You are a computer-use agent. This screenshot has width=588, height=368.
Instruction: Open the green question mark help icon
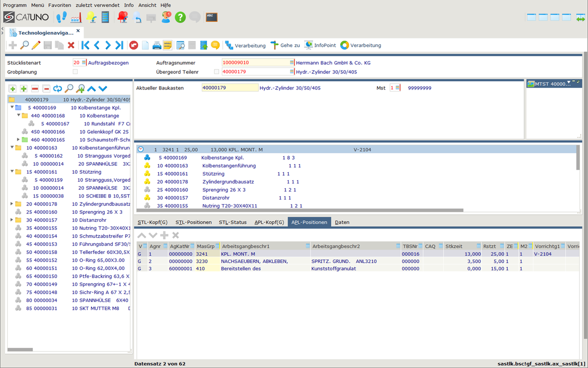pyautogui.click(x=180, y=17)
